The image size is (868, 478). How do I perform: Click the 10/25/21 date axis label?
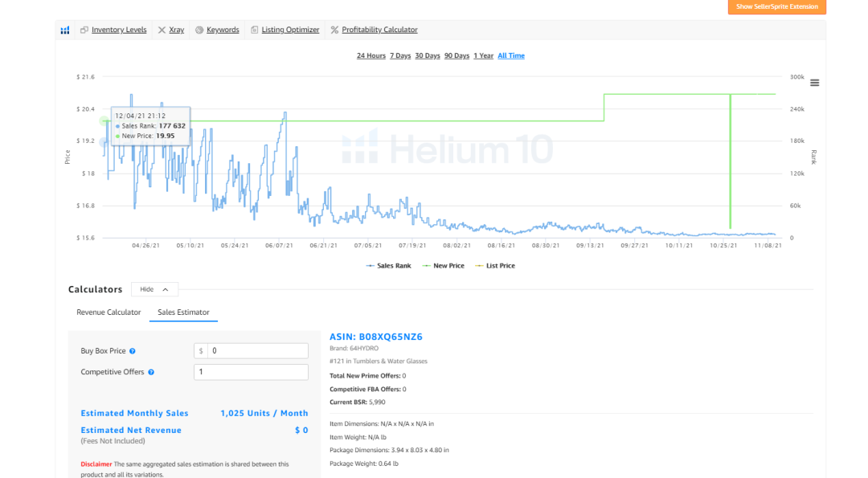coord(723,245)
